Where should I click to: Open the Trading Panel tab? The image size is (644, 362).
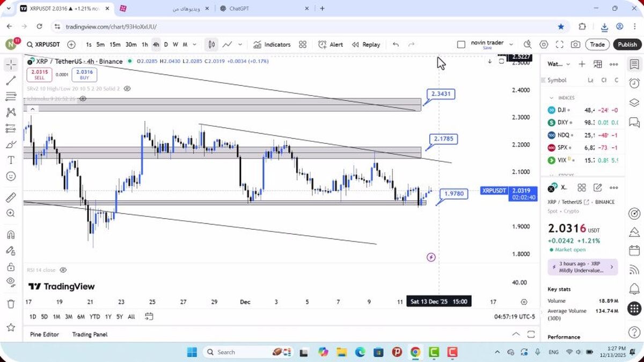[90, 334]
